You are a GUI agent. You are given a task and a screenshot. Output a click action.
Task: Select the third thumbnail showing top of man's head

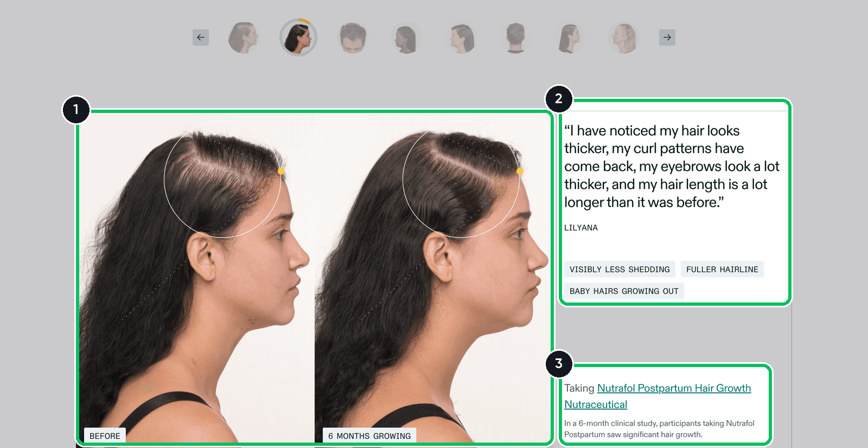coord(353,37)
